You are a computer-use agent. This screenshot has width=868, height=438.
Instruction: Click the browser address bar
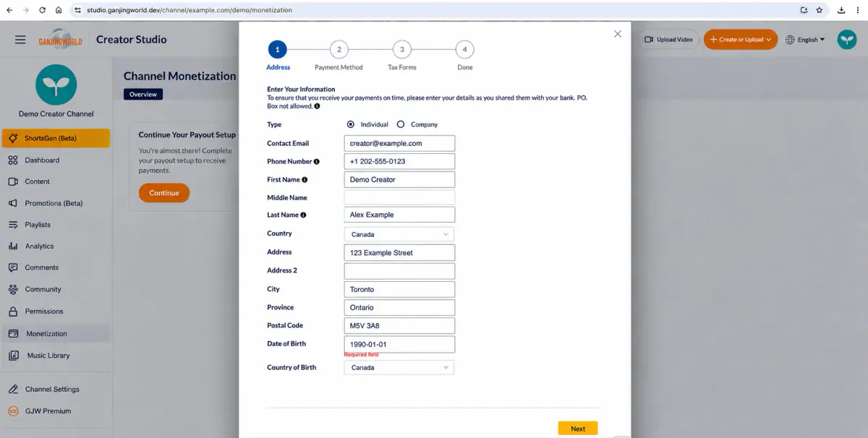coord(434,10)
